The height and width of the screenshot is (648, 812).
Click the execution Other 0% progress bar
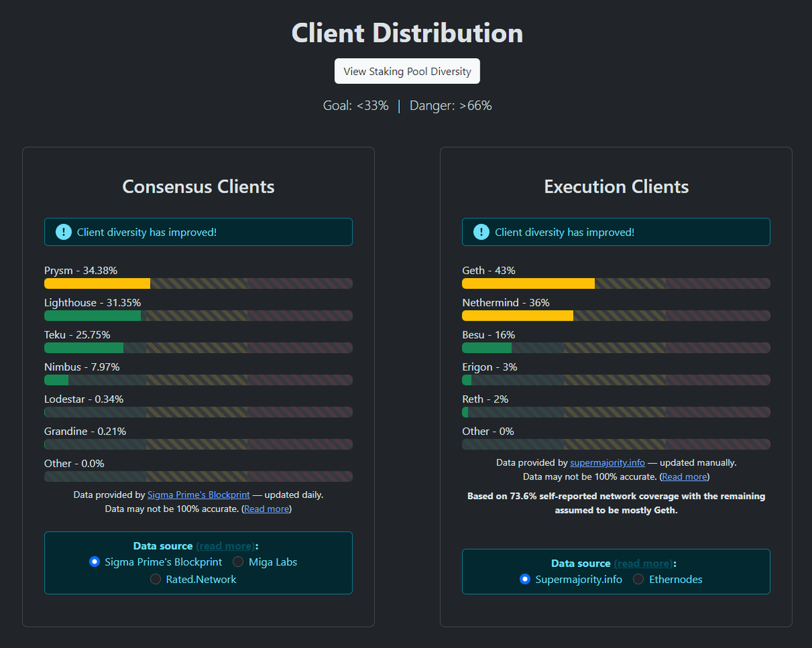(616, 444)
